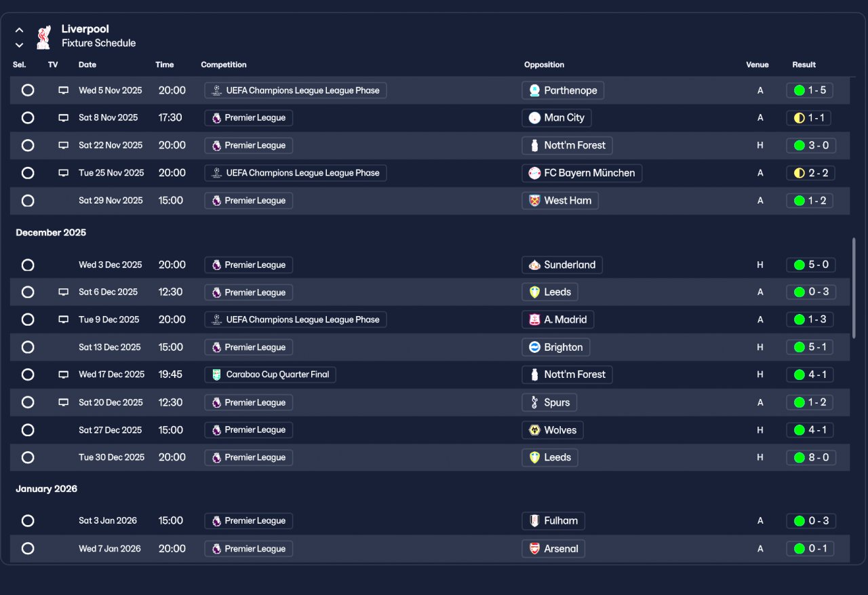Click the up chevron beside the Liverpool crest
The image size is (868, 595).
click(x=20, y=30)
